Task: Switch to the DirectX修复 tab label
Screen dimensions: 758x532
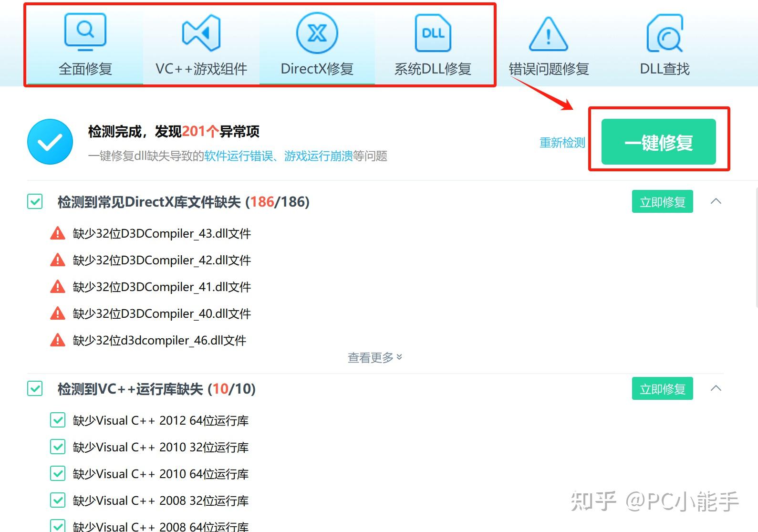Action: coord(317,69)
